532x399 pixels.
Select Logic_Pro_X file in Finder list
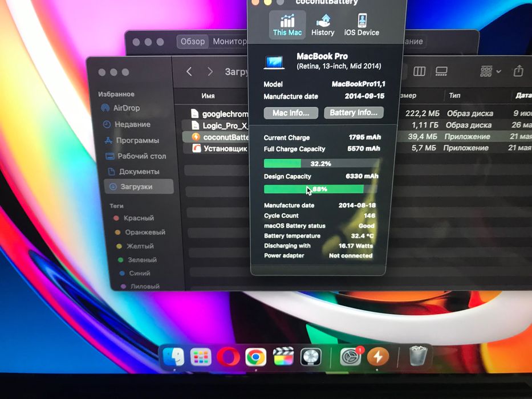tap(220, 125)
